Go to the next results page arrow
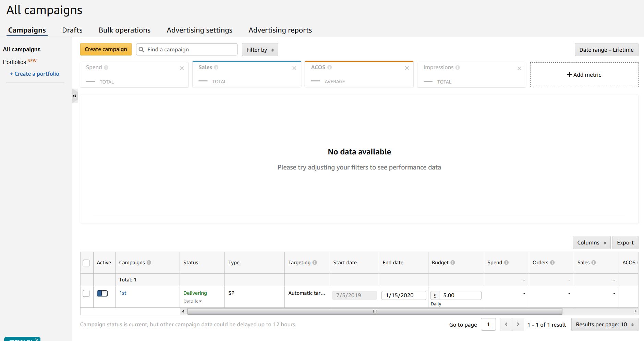 point(518,324)
